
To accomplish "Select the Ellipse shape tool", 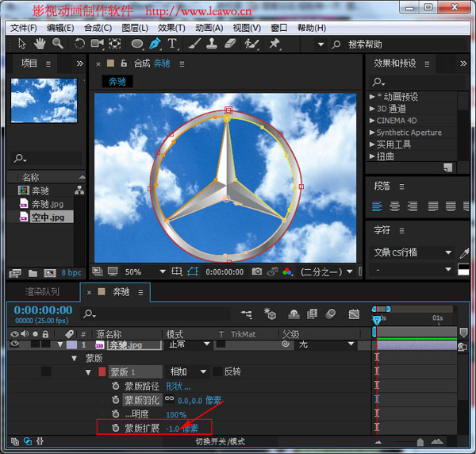I will point(137,44).
